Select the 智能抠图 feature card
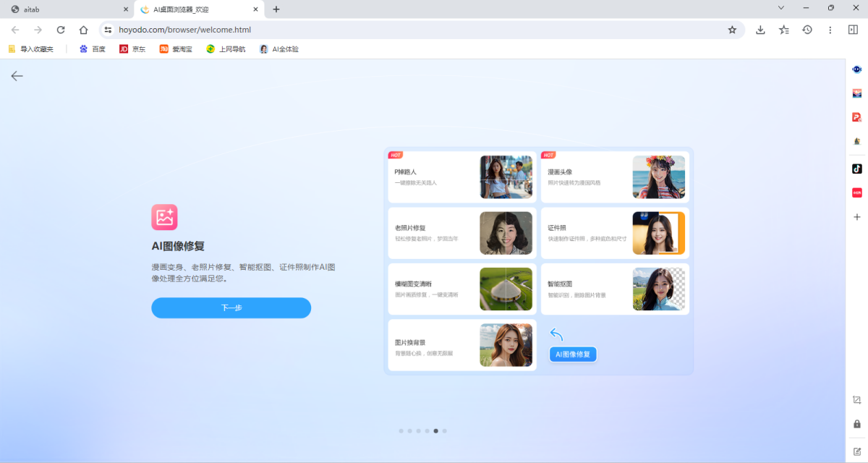 coord(615,289)
